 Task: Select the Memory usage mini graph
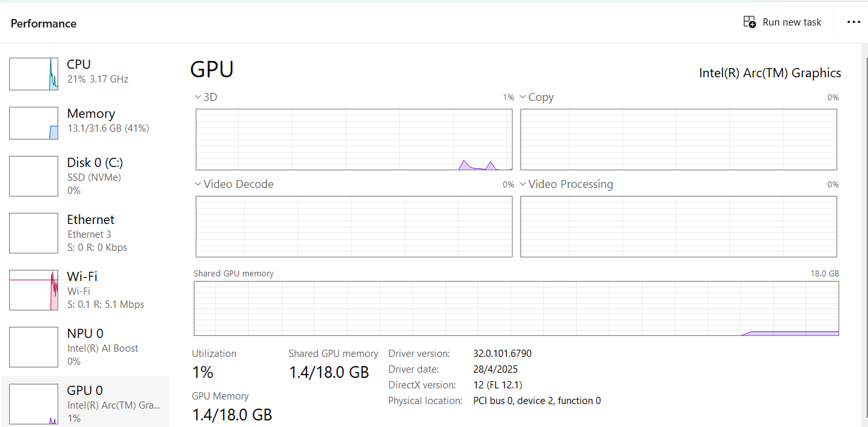(x=33, y=123)
